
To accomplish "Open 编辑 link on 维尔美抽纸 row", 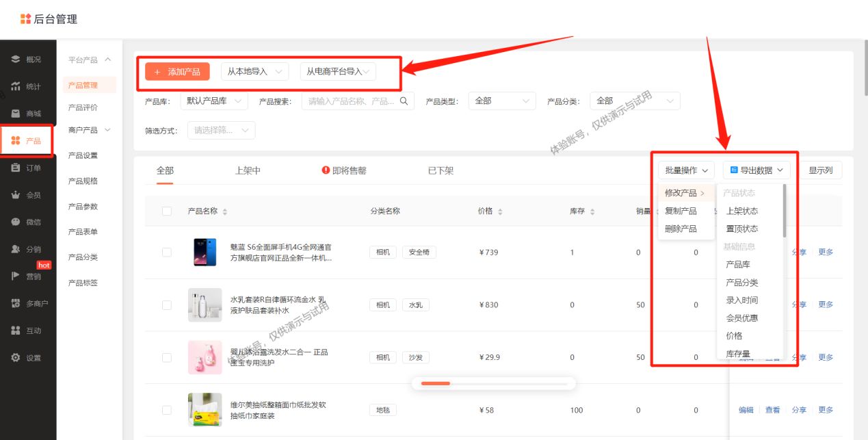I will click(x=746, y=409).
